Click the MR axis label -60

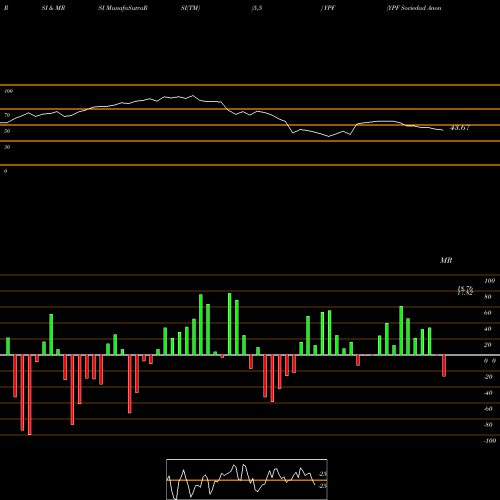point(488,409)
